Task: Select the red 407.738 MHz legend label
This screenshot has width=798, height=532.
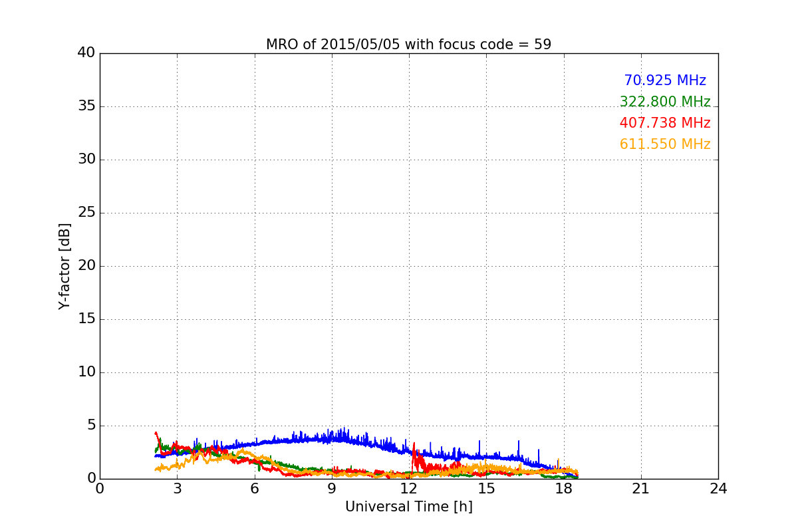Action: [x=665, y=123]
